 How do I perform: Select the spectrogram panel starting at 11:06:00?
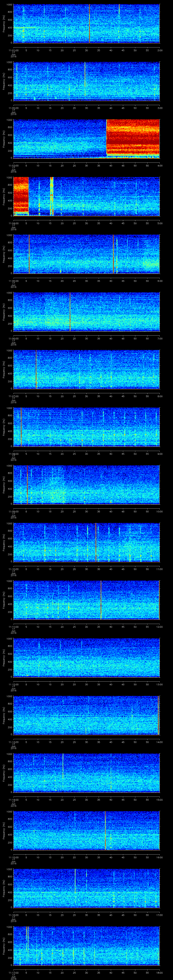tap(87, 312)
